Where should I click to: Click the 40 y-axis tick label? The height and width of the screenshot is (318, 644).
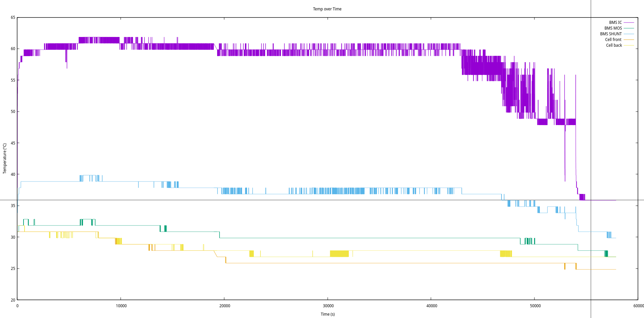pyautogui.click(x=13, y=174)
